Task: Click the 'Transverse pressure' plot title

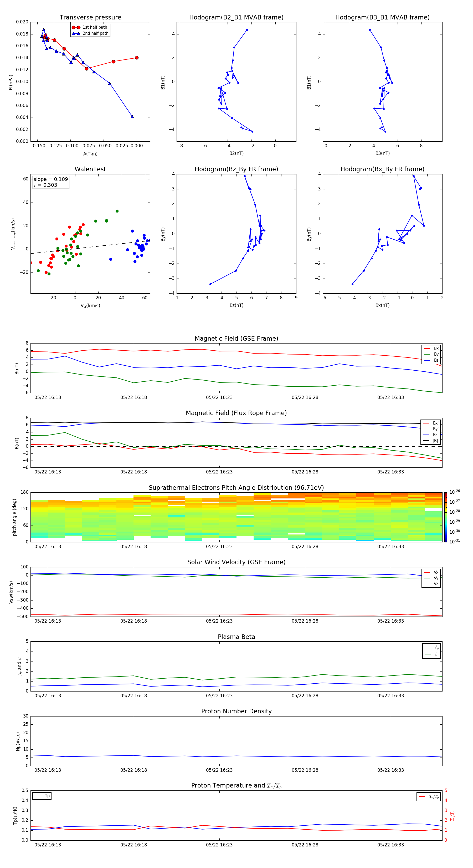Action: (90, 18)
